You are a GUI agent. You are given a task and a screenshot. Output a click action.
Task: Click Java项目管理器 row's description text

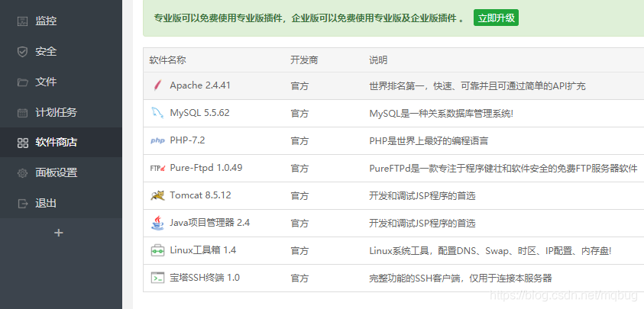(422, 224)
